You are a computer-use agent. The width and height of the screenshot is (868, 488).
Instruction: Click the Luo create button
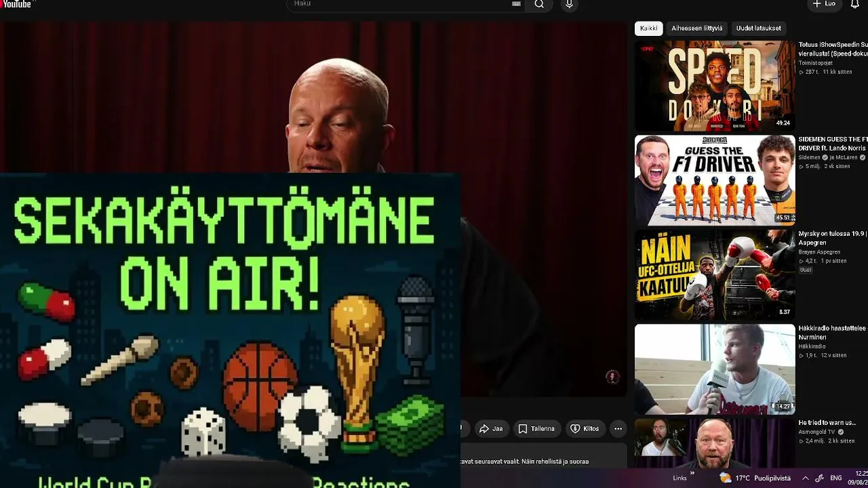coord(825,4)
